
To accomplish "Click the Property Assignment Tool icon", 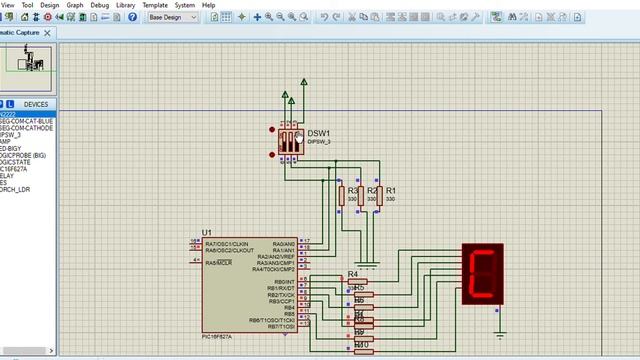I will tap(524, 17).
